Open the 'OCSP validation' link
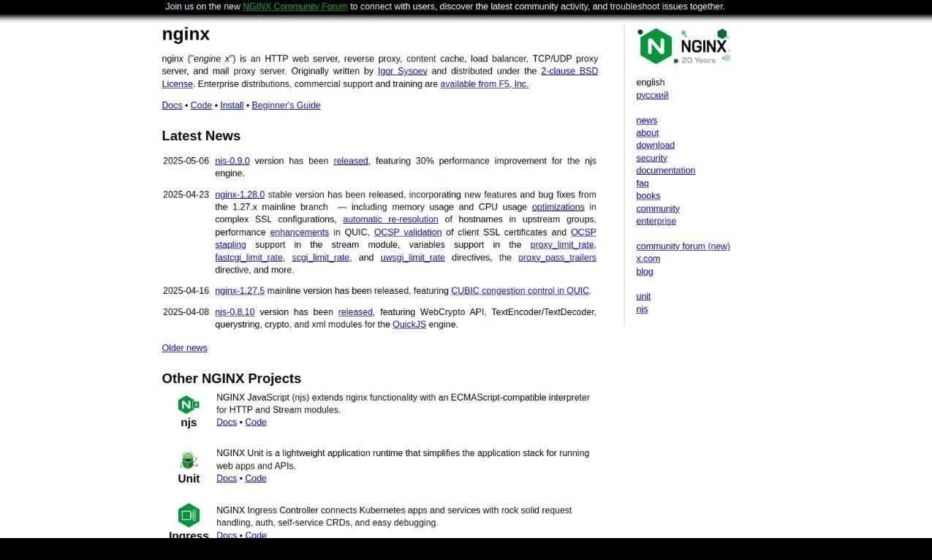Screen dimensions: 932x560 click(408, 232)
